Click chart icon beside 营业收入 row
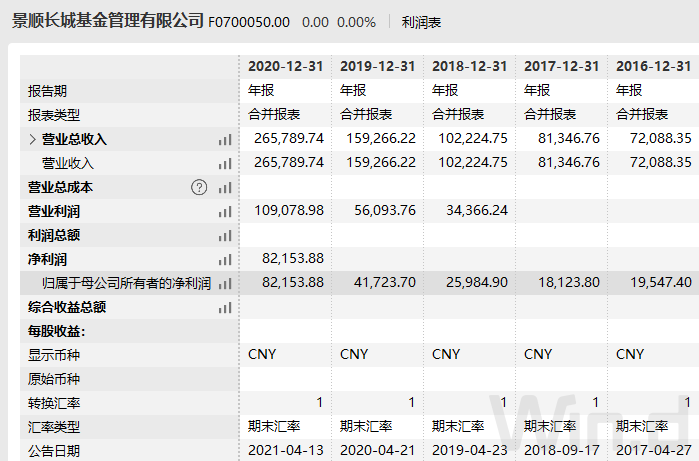This screenshot has height=461, width=699. coord(225,163)
